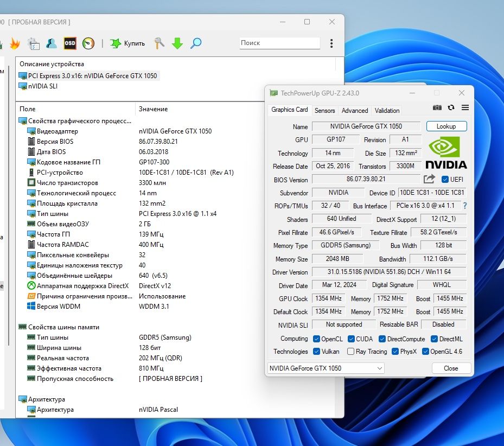Open the Validation tab in GPU-Z
504x446 pixels.
pos(387,111)
